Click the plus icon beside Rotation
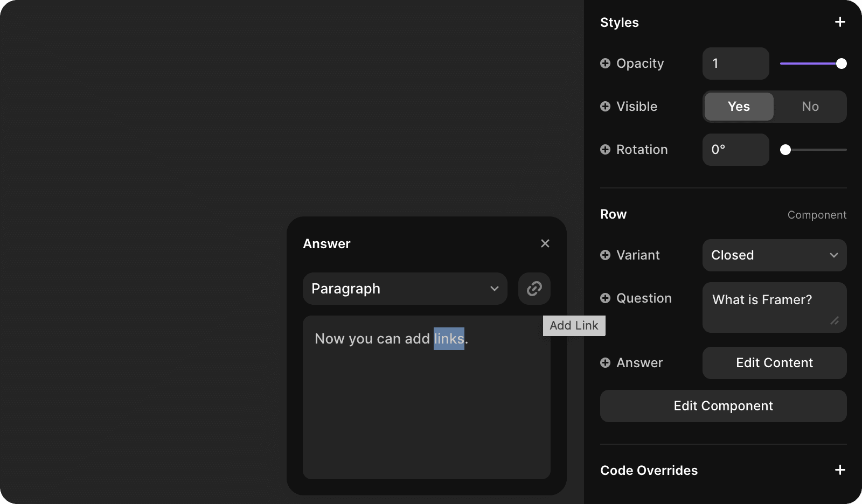Image resolution: width=862 pixels, height=504 pixels. [605, 150]
